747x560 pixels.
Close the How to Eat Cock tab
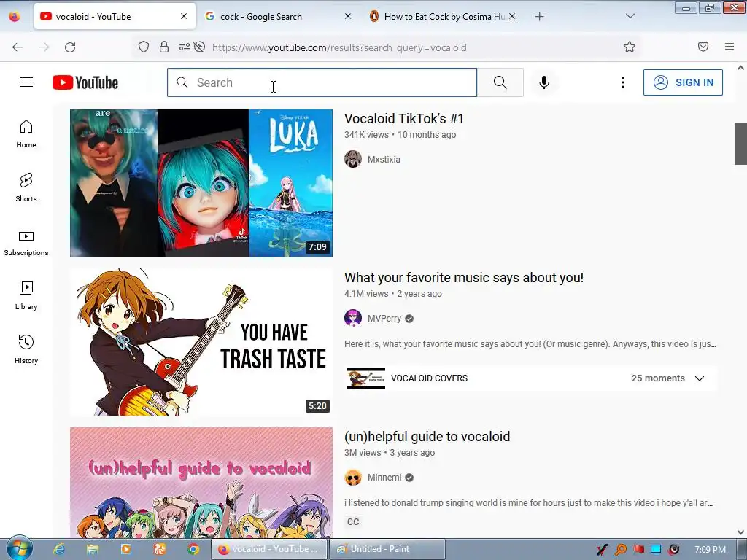(x=512, y=16)
